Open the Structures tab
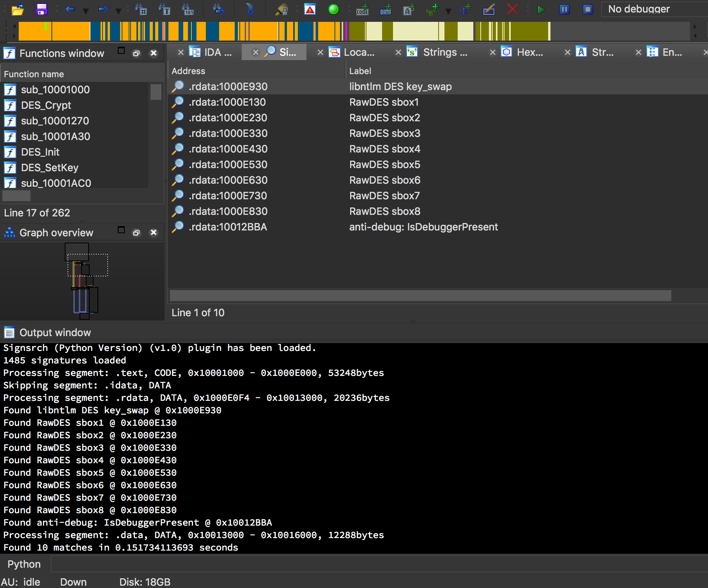Viewport: 708px width, 588px height. pyautogui.click(x=595, y=52)
